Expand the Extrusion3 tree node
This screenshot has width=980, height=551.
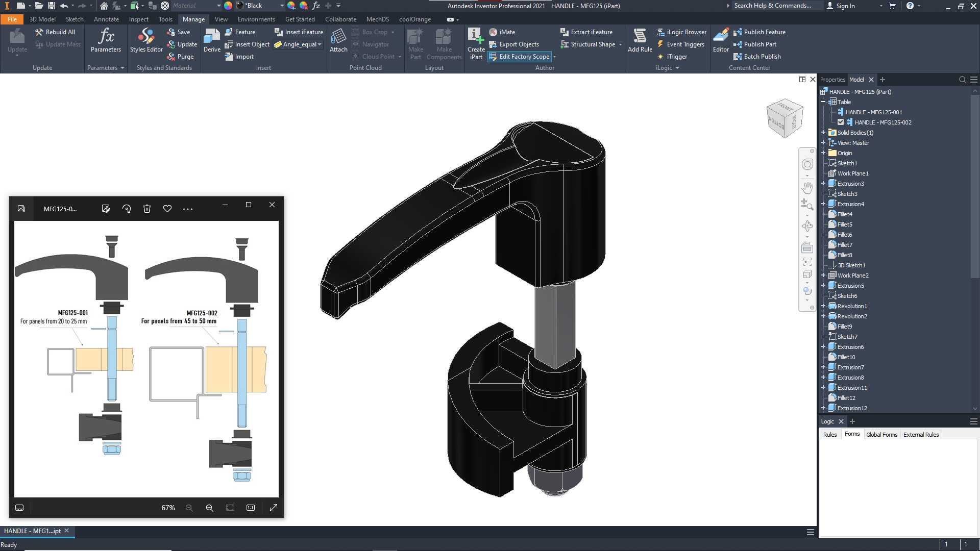pyautogui.click(x=823, y=184)
